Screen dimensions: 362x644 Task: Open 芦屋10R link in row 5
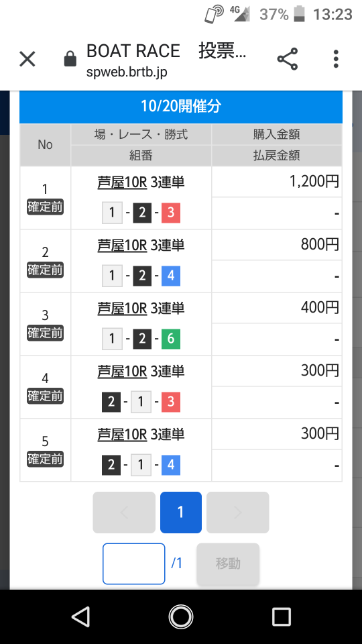tap(122, 434)
